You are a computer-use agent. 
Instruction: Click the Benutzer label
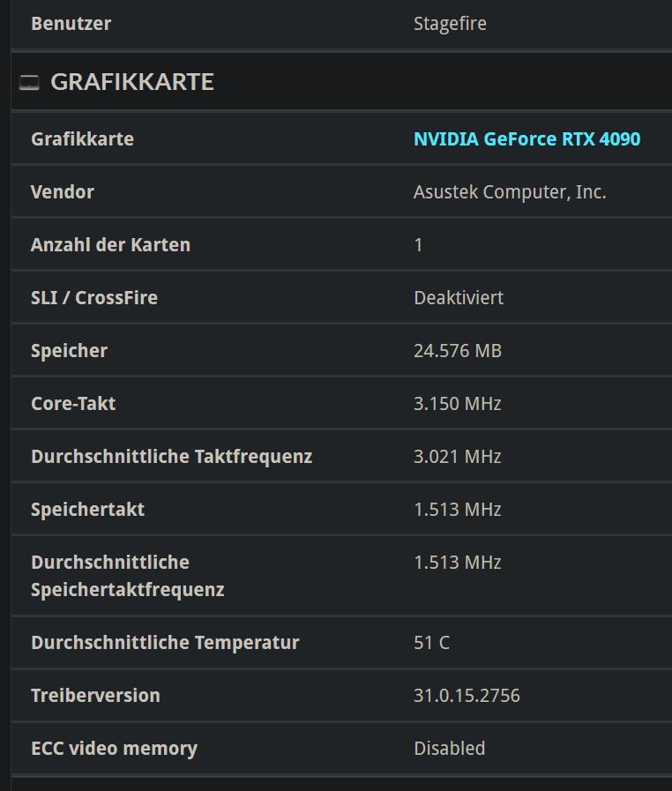pos(71,24)
